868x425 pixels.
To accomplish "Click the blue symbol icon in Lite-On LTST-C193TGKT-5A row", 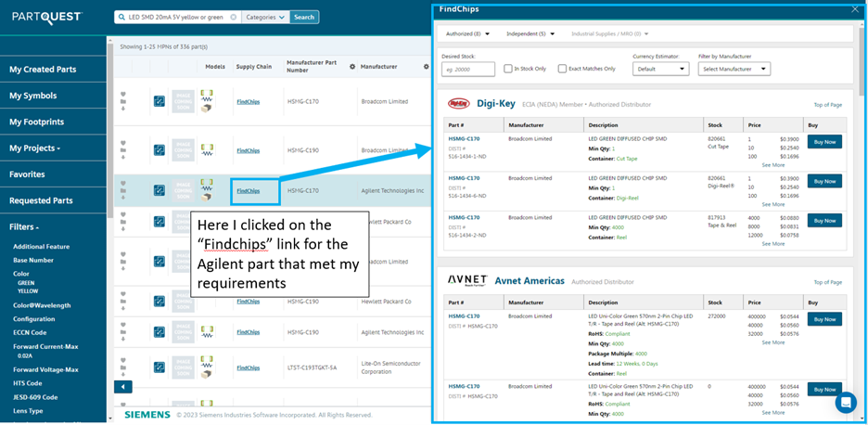I will (159, 367).
